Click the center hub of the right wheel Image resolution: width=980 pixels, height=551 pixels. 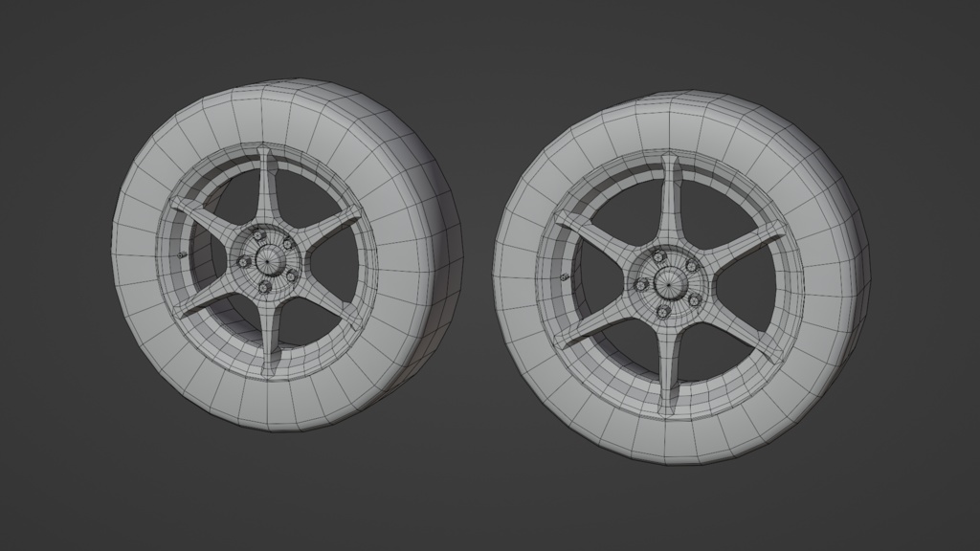pos(668,284)
